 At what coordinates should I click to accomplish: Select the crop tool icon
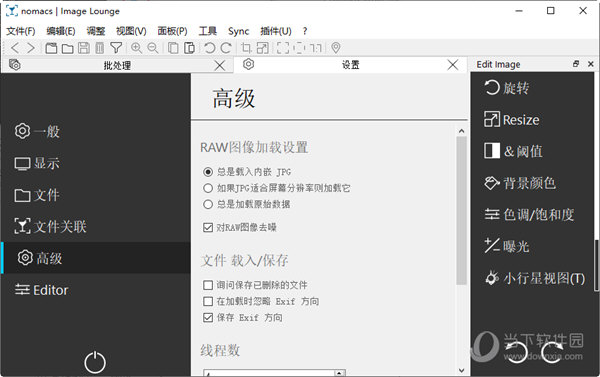246,48
